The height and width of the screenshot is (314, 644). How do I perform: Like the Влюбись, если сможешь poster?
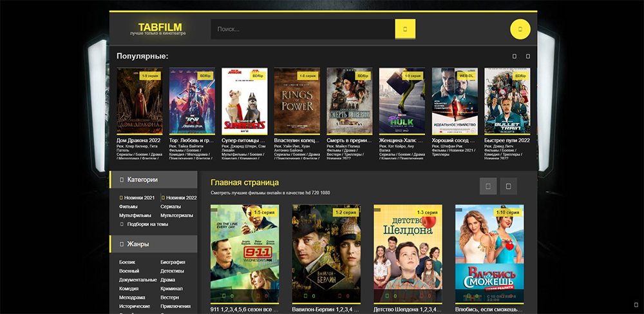tap(469, 296)
